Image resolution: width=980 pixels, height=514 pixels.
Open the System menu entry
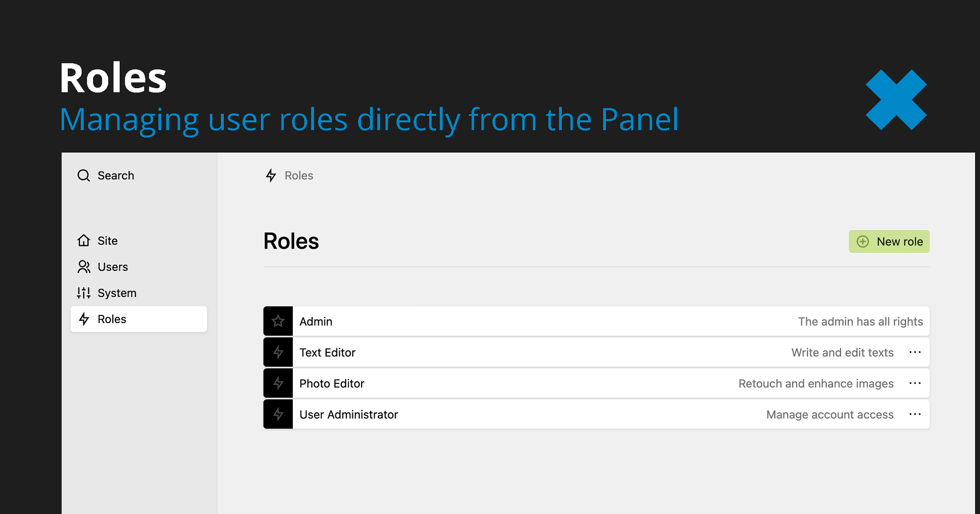pyautogui.click(x=117, y=293)
